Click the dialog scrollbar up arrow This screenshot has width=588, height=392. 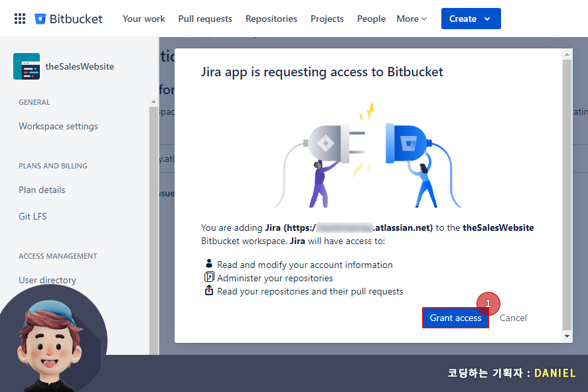[x=567, y=54]
